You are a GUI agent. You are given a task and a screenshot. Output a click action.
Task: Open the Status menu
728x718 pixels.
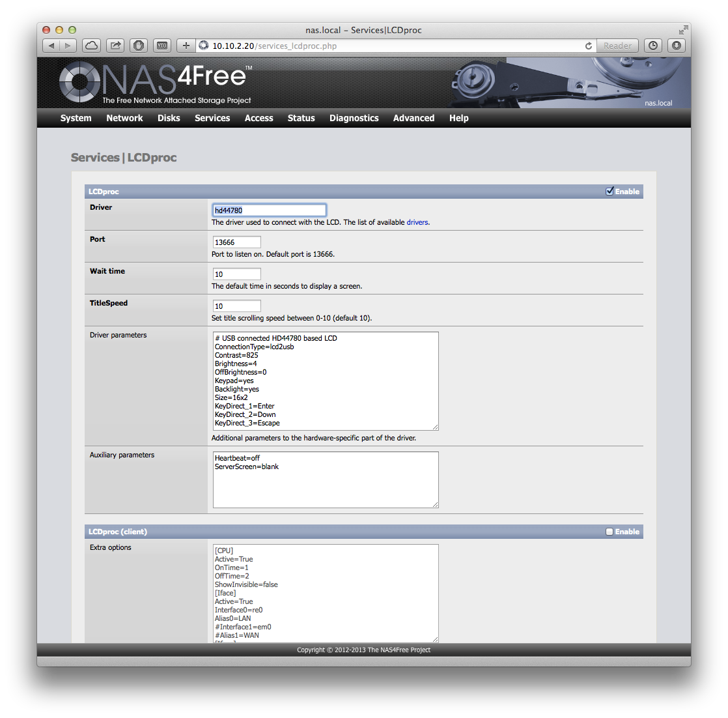301,118
